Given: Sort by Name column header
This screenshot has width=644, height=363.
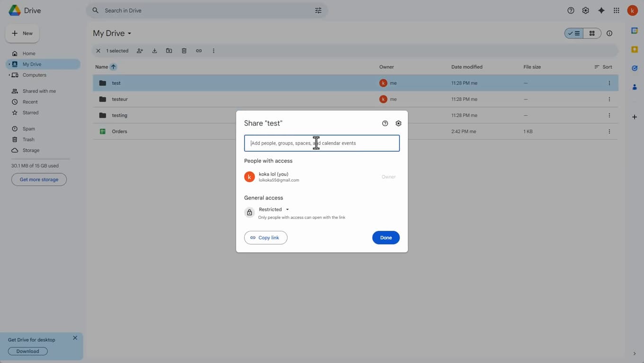Looking at the screenshot, I should pos(101,67).
